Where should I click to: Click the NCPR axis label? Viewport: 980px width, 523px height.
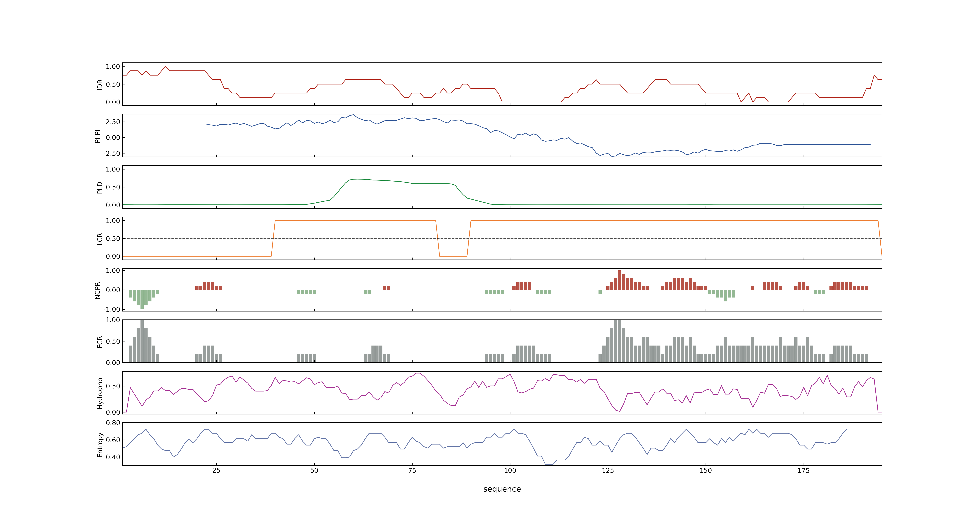point(97,290)
